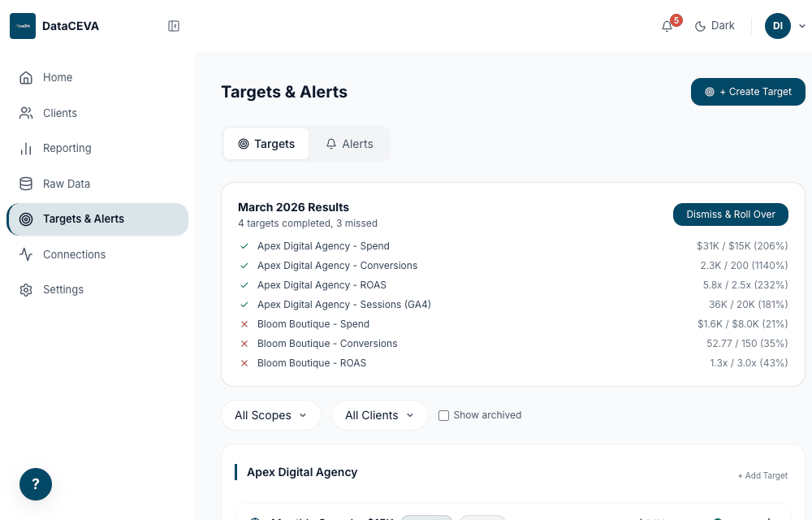The image size is (812, 520).
Task: Click the red X beside Bloom Boutique ROAS
Action: pyautogui.click(x=244, y=363)
